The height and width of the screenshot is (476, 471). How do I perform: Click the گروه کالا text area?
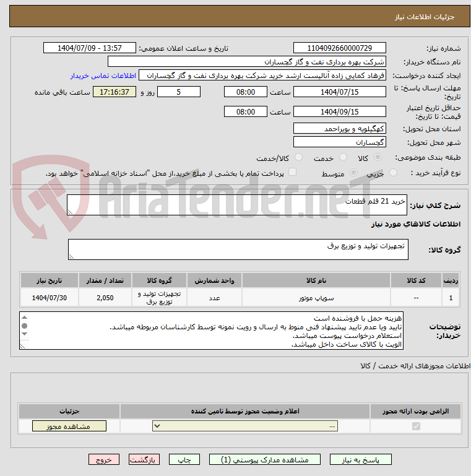pos(238,249)
